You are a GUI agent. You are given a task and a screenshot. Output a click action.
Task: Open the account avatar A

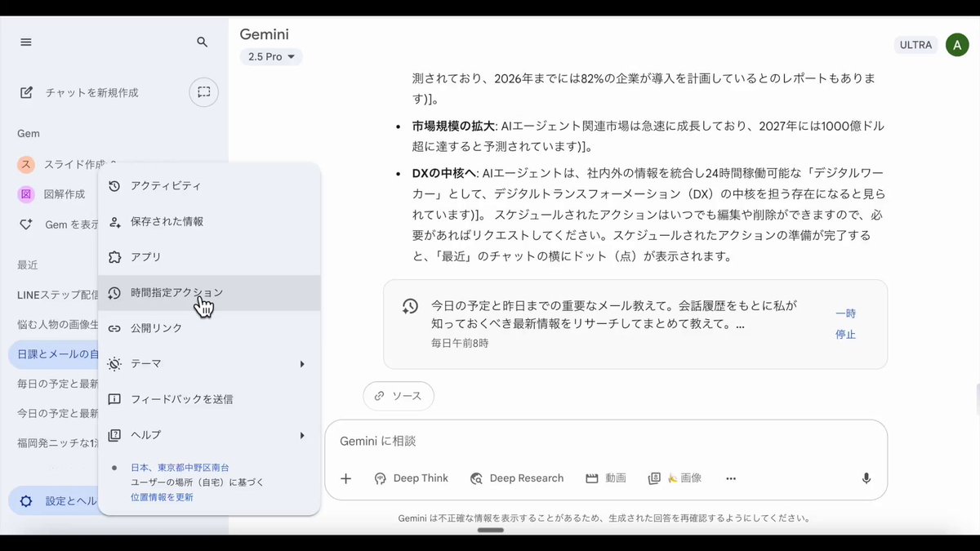coord(957,45)
